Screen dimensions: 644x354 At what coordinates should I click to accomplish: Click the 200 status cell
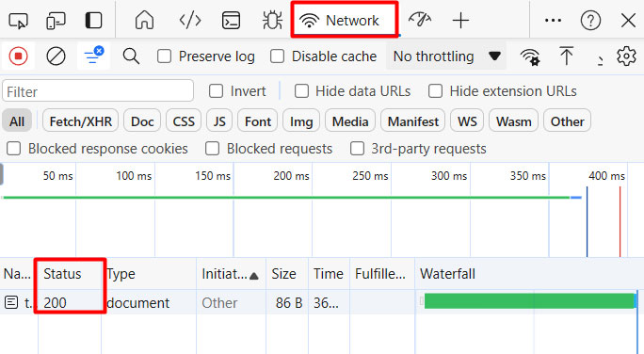pos(70,302)
